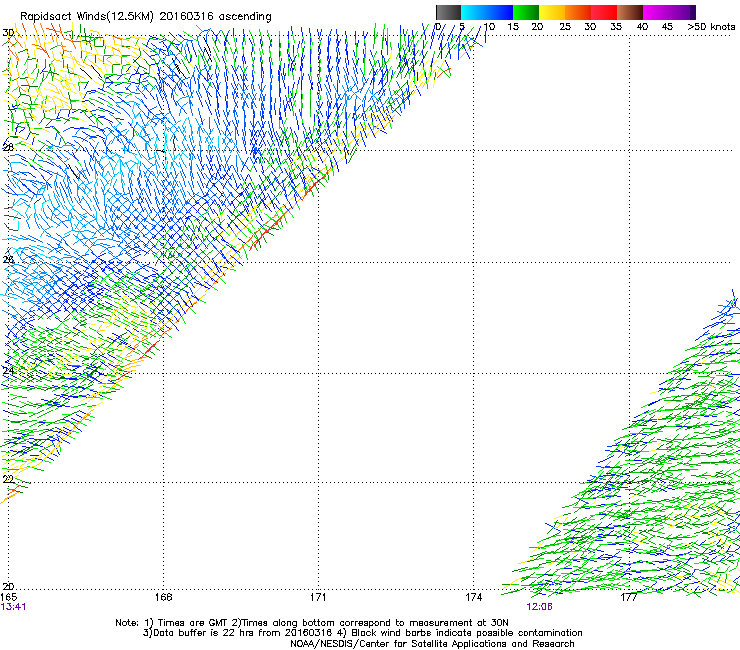
Task: Click the purple time stamp '13:41'
Action: [13, 607]
